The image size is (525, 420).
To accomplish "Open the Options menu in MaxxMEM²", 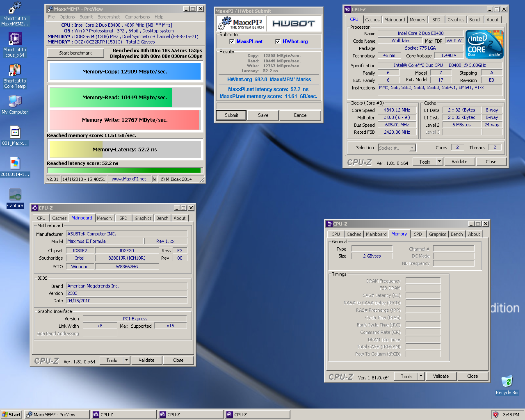I will (x=67, y=17).
